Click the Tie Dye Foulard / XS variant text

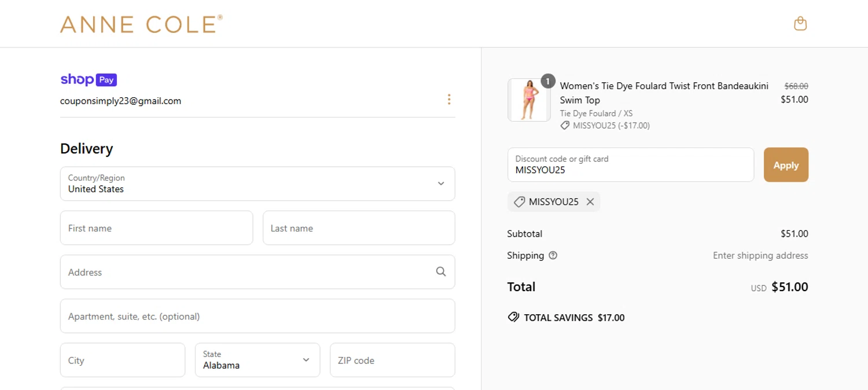coord(596,113)
